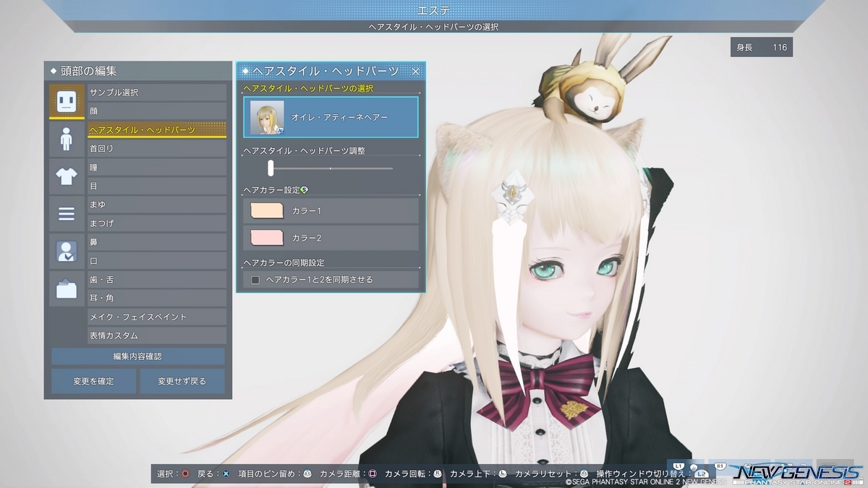Click the button icon after カメラリセット
This screenshot has height=488, width=868.
point(584,474)
